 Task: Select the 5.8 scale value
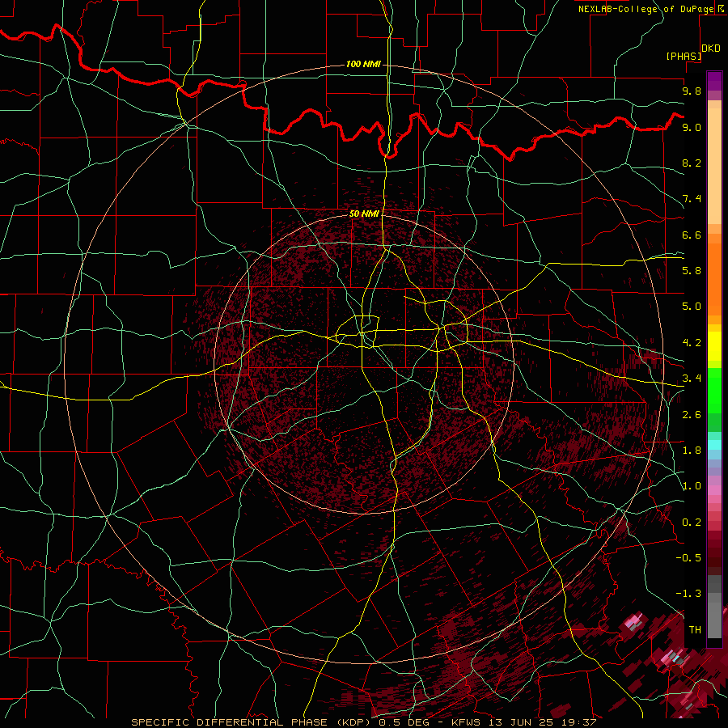(692, 271)
